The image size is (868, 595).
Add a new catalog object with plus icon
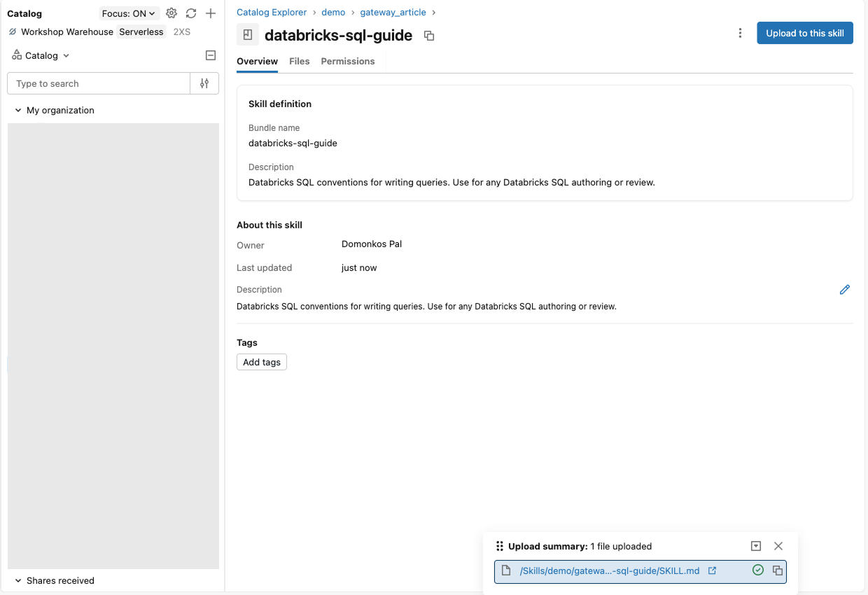click(211, 13)
